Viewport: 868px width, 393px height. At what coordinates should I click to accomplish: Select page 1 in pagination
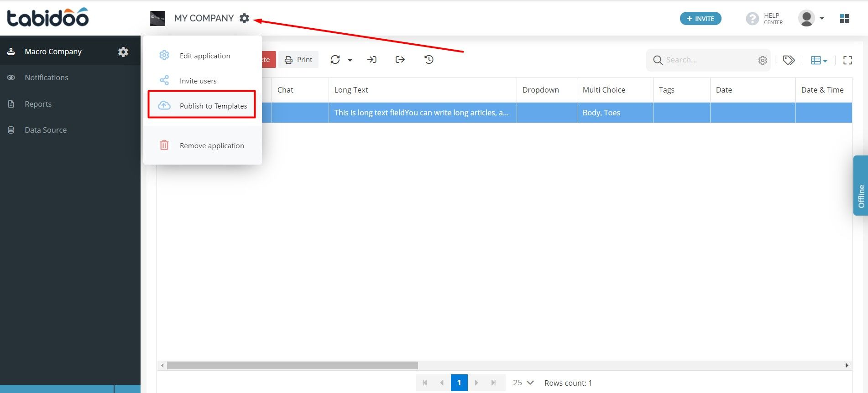(459, 383)
